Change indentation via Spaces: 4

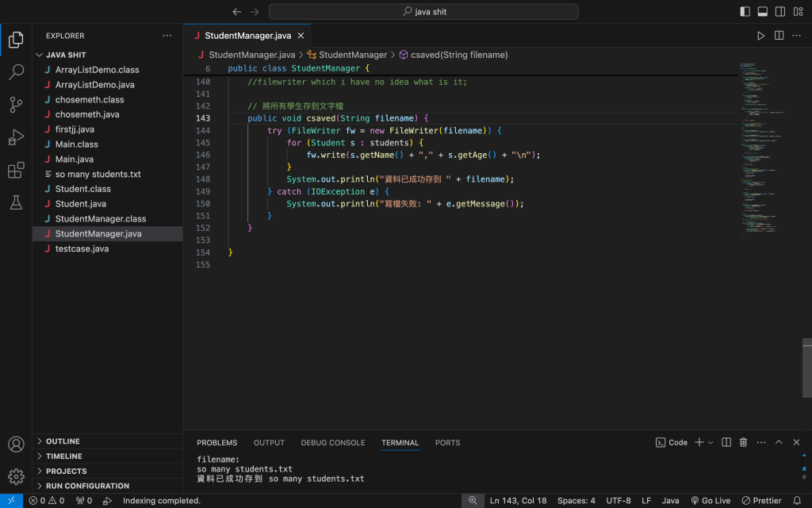pos(576,501)
